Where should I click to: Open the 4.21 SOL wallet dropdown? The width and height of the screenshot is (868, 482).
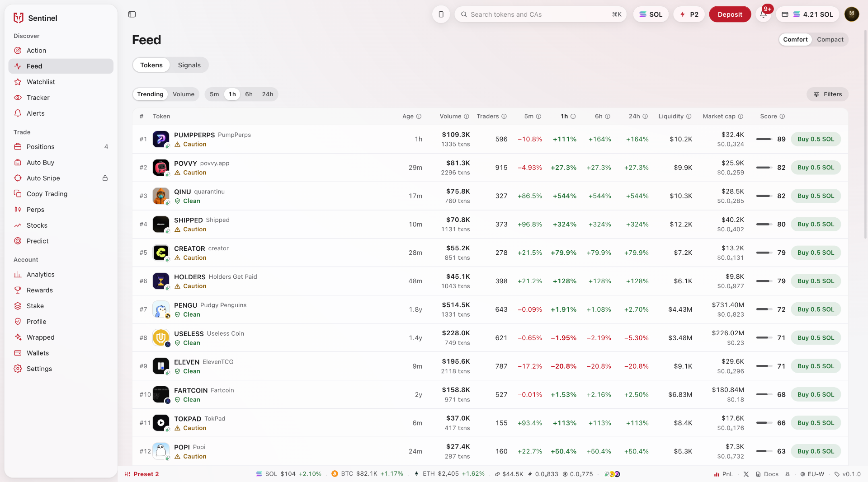click(808, 14)
